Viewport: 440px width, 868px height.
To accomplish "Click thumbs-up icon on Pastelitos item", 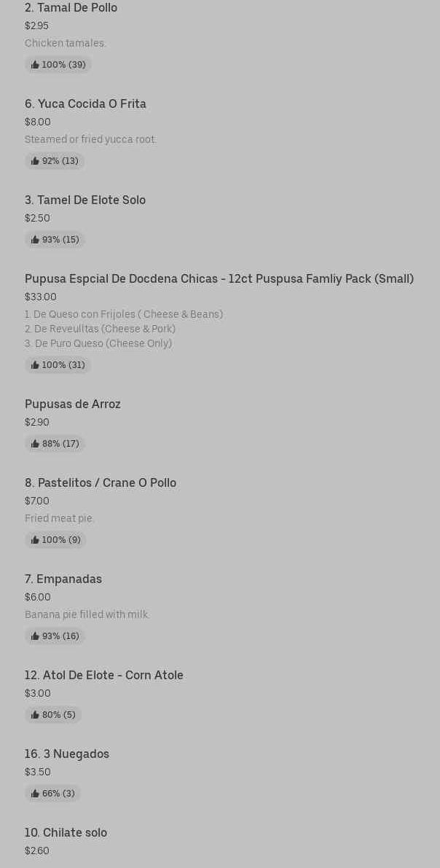I will pyautogui.click(x=35, y=540).
